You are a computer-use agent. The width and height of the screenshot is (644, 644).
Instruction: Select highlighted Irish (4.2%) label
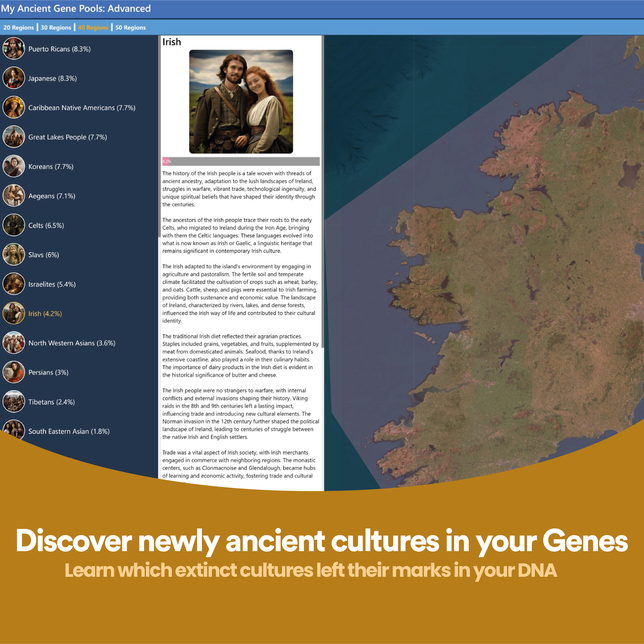pyautogui.click(x=45, y=314)
